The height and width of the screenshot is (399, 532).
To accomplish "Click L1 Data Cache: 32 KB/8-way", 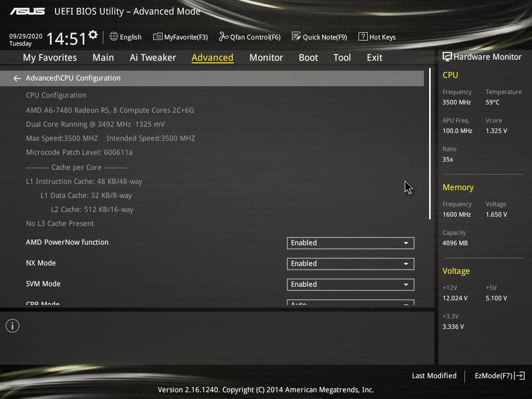I will (86, 195).
